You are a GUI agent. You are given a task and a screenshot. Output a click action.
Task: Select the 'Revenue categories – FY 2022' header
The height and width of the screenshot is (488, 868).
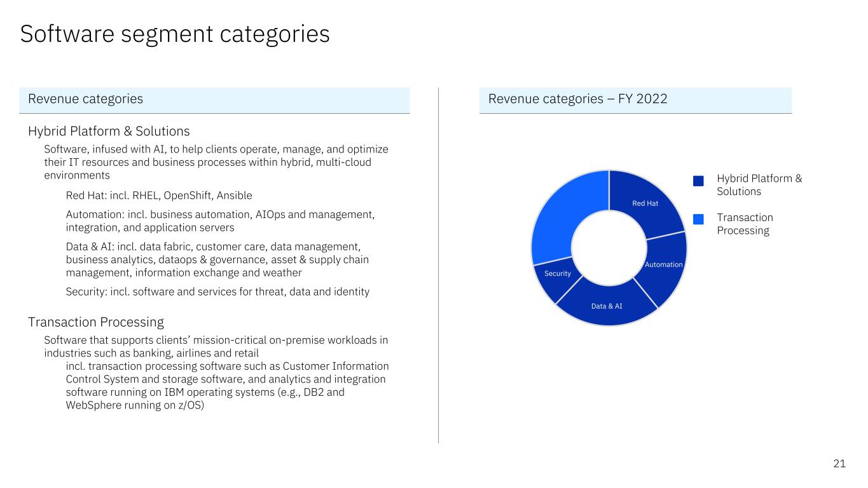[x=577, y=99]
